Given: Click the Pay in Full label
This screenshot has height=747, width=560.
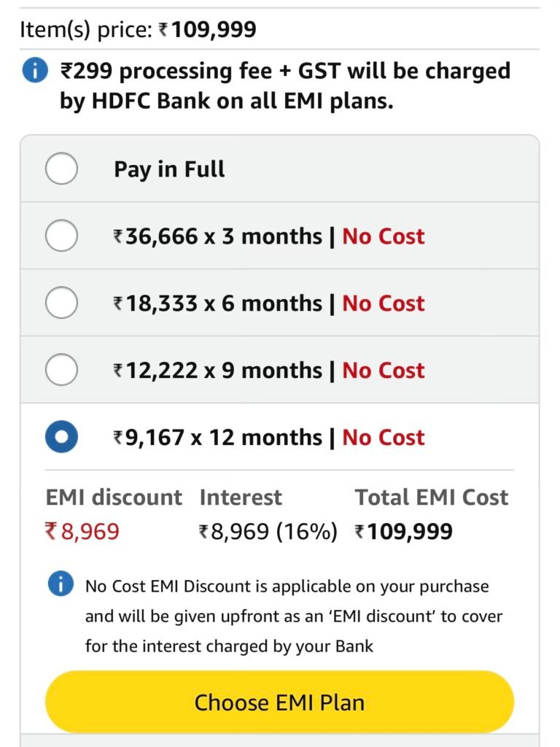Looking at the screenshot, I should coord(169,169).
